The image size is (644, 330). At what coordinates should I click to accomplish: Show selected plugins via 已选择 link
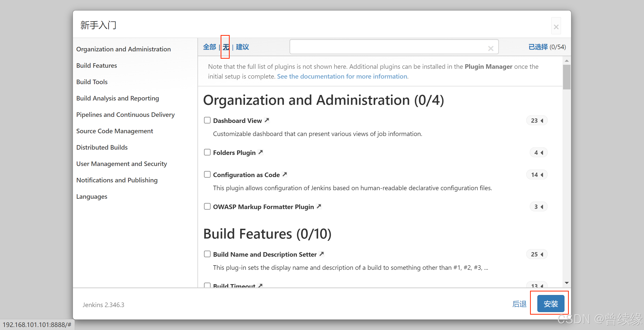pos(538,47)
